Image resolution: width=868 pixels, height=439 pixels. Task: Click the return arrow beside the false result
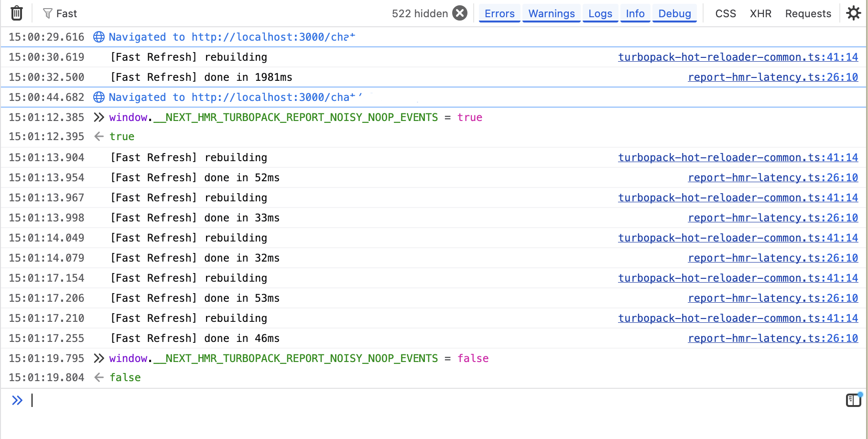[x=99, y=377]
